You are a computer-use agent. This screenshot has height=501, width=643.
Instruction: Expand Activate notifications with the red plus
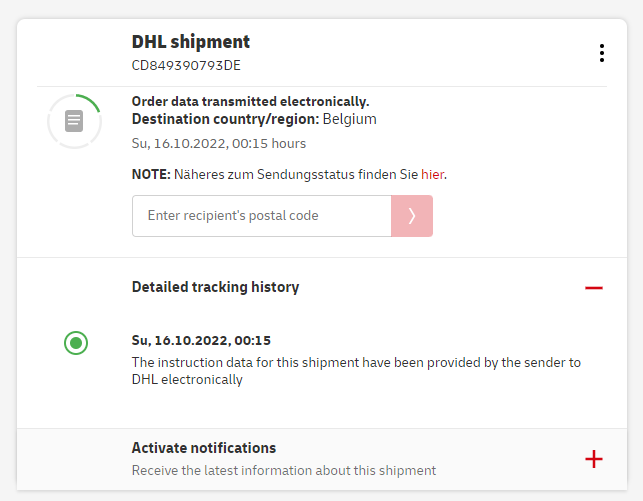pos(594,459)
